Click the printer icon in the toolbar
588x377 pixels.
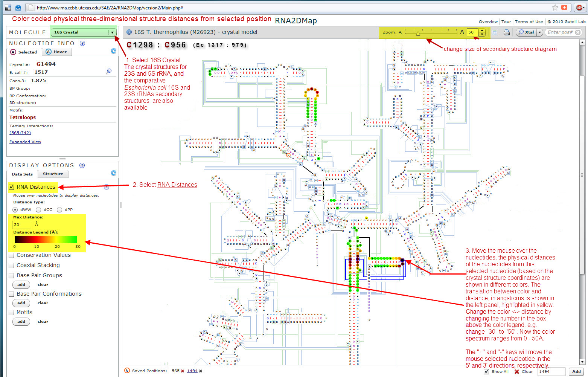(507, 32)
